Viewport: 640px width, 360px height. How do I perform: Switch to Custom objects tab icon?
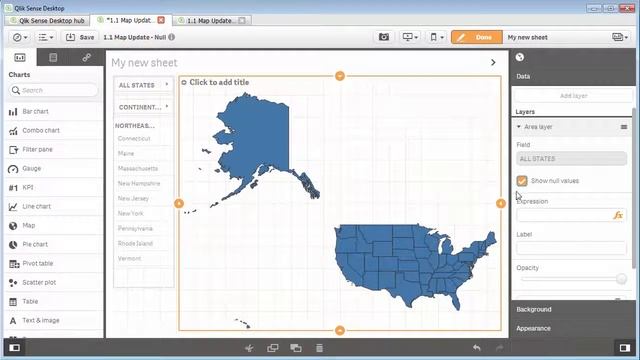point(53,58)
